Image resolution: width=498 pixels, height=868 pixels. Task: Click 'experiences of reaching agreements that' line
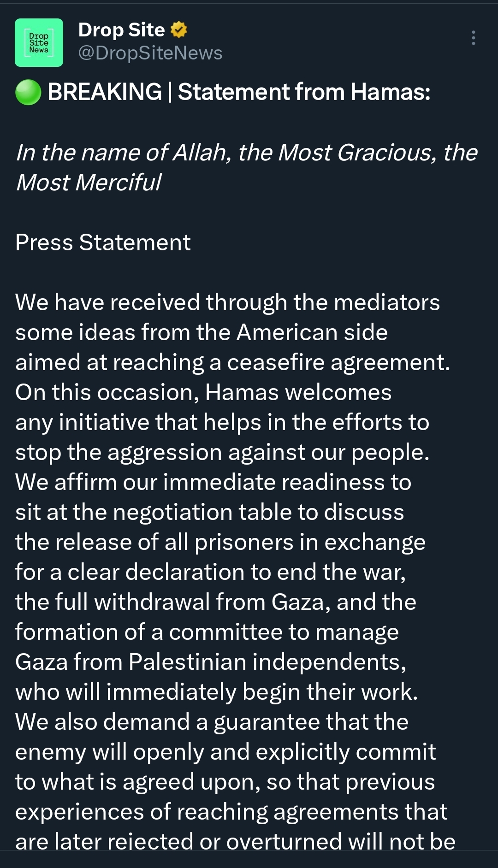click(231, 812)
